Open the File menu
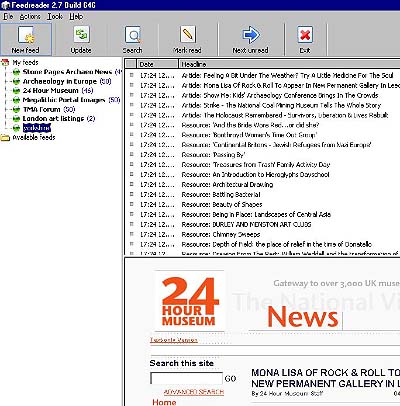The height and width of the screenshot is (406, 400). [x=8, y=16]
